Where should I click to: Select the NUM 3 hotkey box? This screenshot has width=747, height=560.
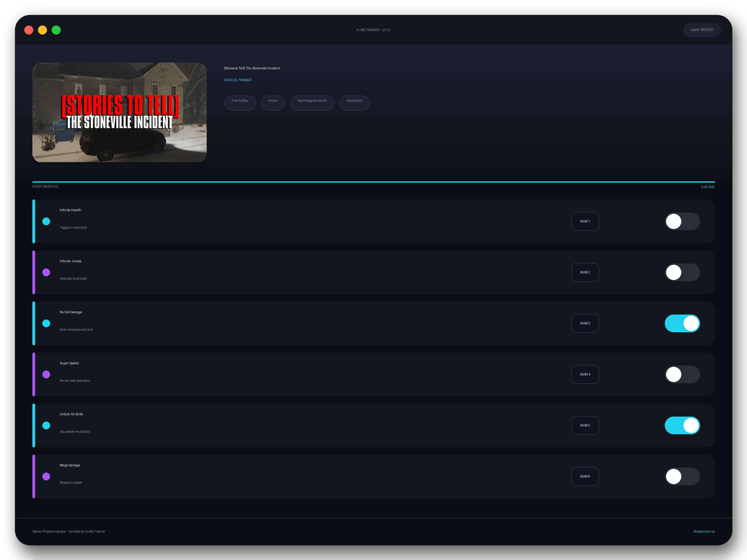click(x=585, y=323)
